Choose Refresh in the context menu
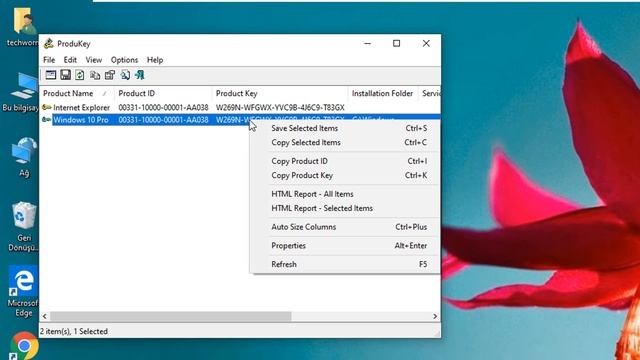Screen dimensions: 640x360 pos(346,264)
